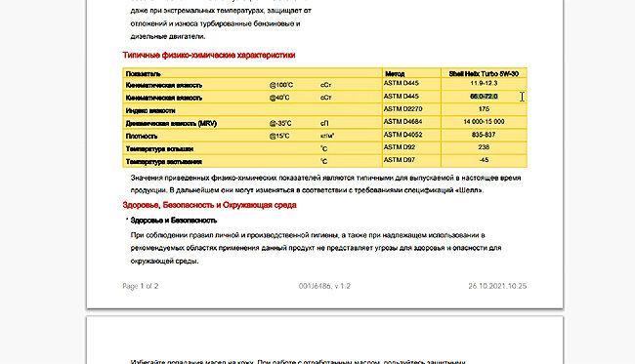Screen dimensions: 635x364
Task: Click the density value '835-837'
Action: click(484, 135)
